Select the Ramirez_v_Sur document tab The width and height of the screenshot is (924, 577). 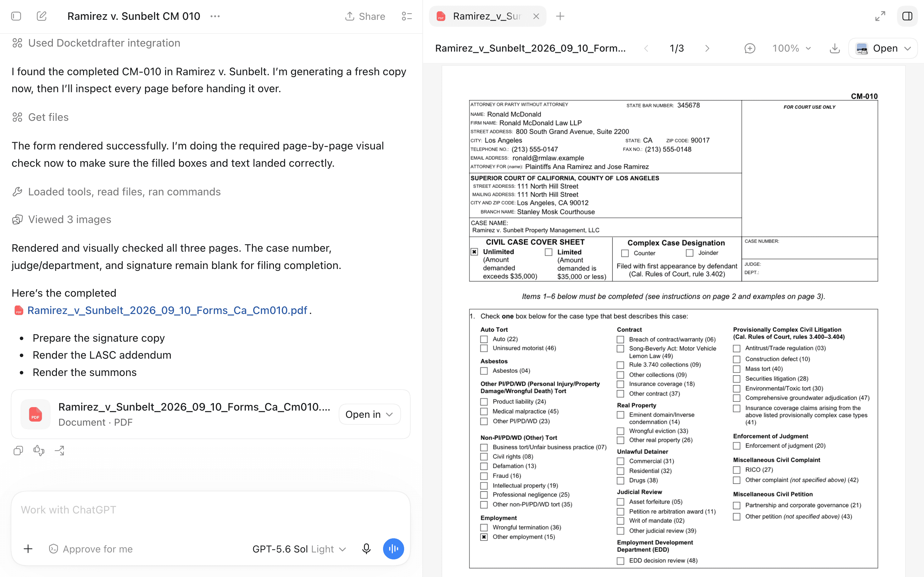(487, 16)
